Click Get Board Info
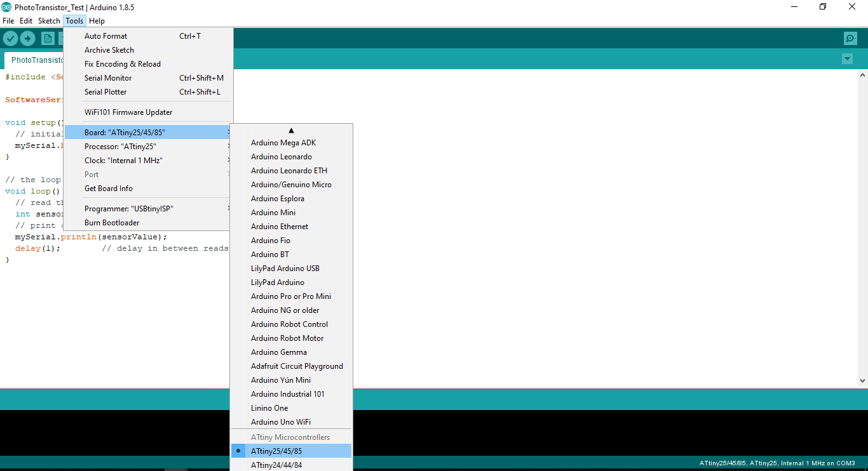Screen dimensions: 868x471 pos(149,189)
